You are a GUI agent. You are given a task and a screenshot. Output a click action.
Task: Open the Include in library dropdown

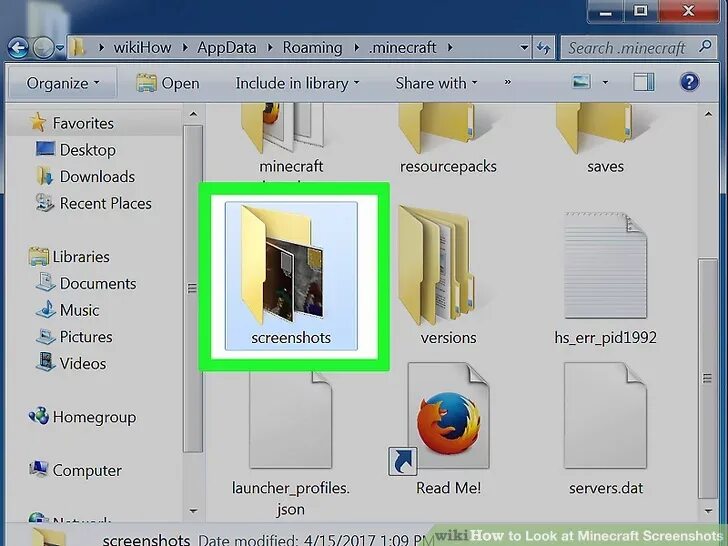point(298,83)
